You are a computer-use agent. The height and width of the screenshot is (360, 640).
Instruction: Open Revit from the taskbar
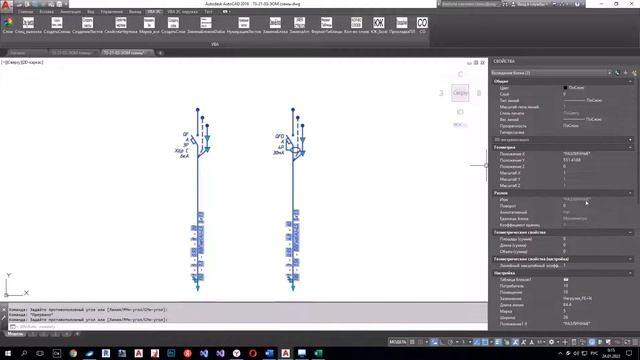(106, 353)
